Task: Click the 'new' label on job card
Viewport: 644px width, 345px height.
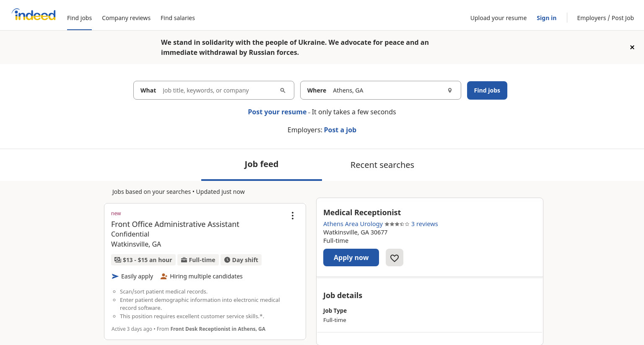Action: [x=116, y=214]
